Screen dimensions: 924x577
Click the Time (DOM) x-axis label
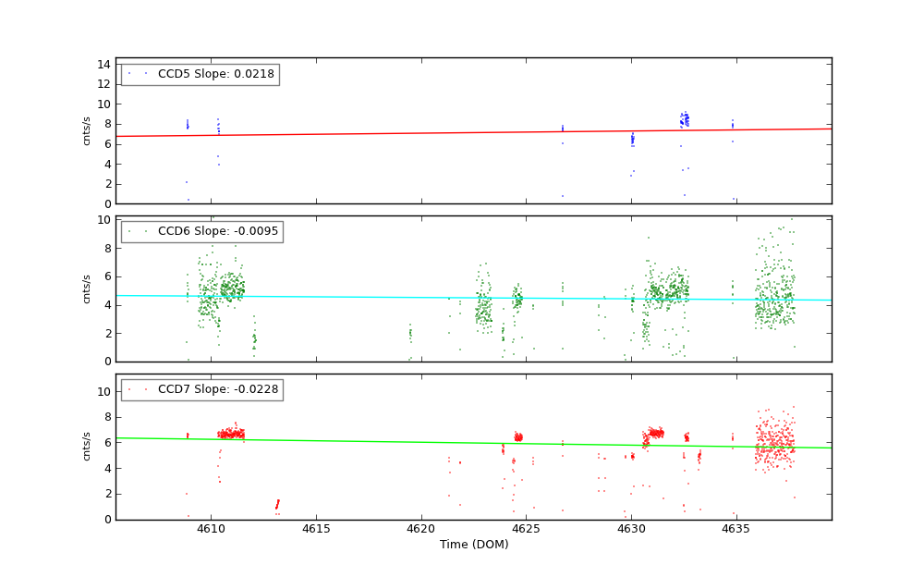473,545
